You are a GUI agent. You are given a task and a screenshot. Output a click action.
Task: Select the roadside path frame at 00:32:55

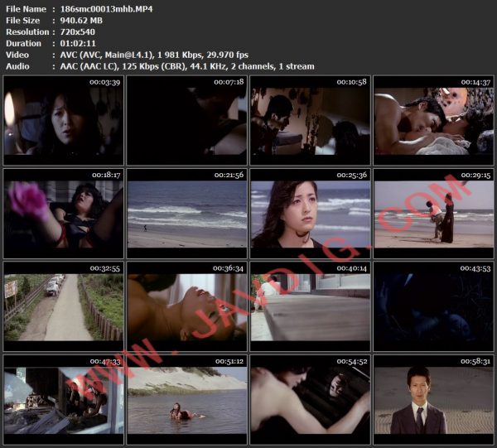(x=64, y=306)
